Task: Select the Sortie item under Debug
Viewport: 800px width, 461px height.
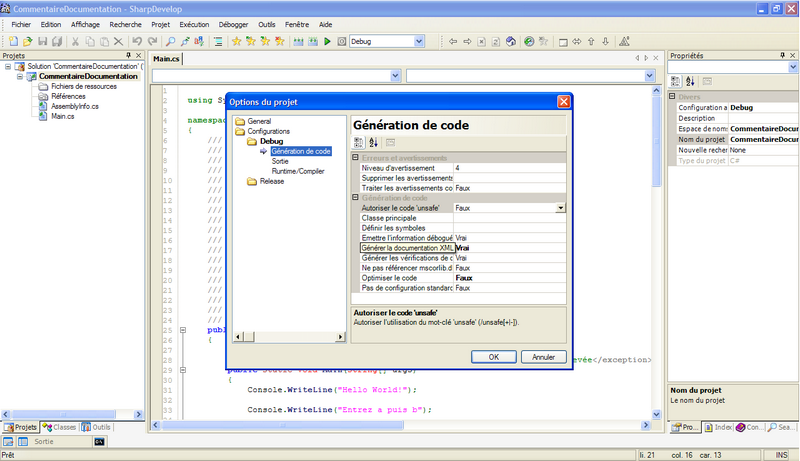Action: pos(280,161)
